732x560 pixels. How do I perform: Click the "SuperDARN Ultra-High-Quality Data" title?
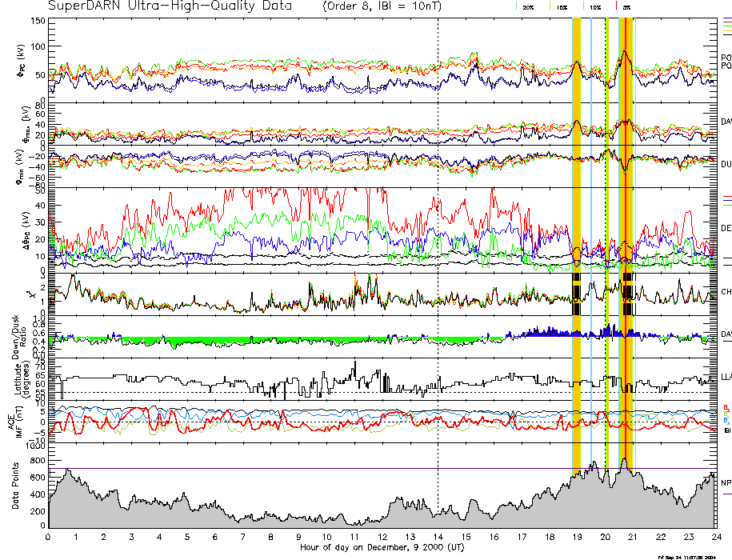tap(170, 6)
